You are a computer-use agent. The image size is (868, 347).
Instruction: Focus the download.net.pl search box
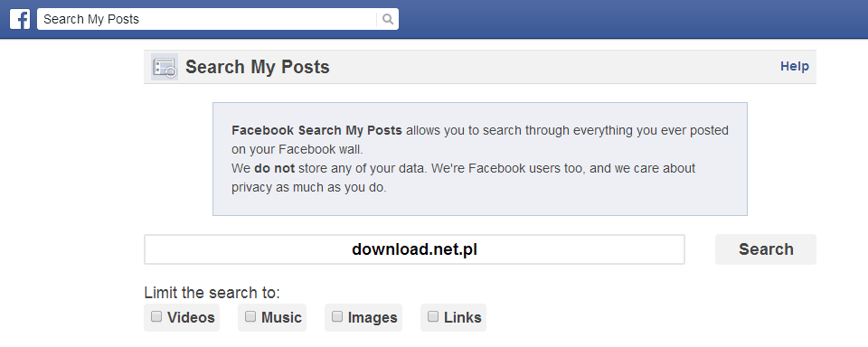[x=414, y=249]
